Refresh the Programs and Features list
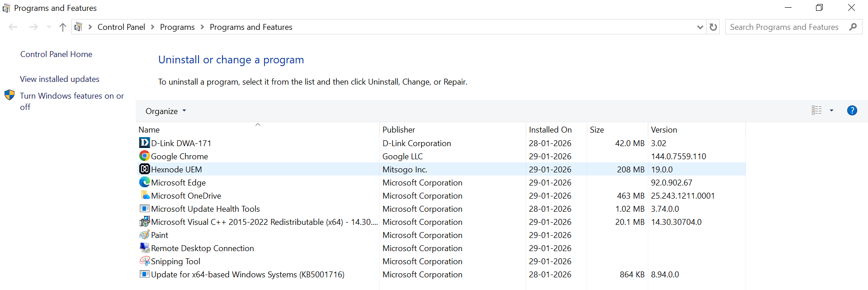This screenshot has width=868, height=290. coord(713,27)
